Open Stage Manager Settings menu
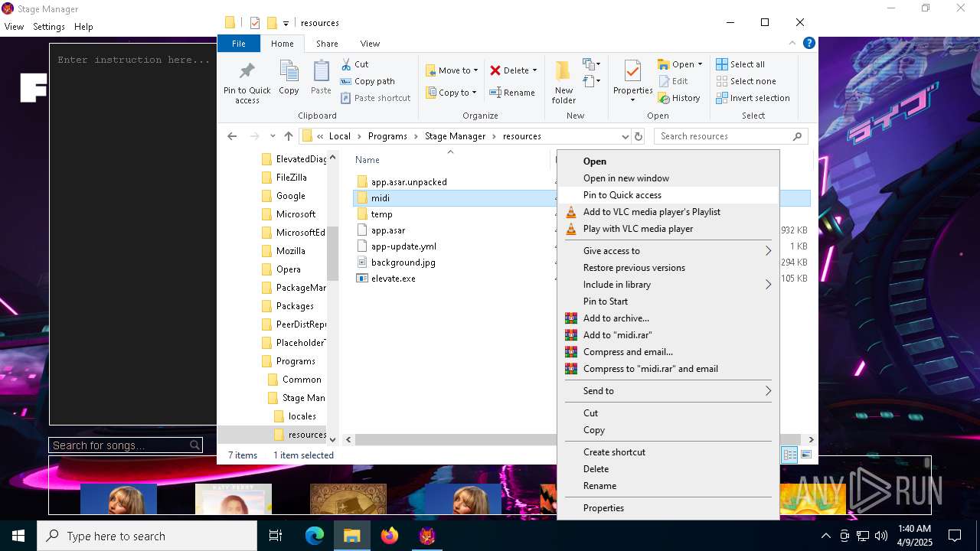The image size is (980, 551). pyautogui.click(x=49, y=26)
